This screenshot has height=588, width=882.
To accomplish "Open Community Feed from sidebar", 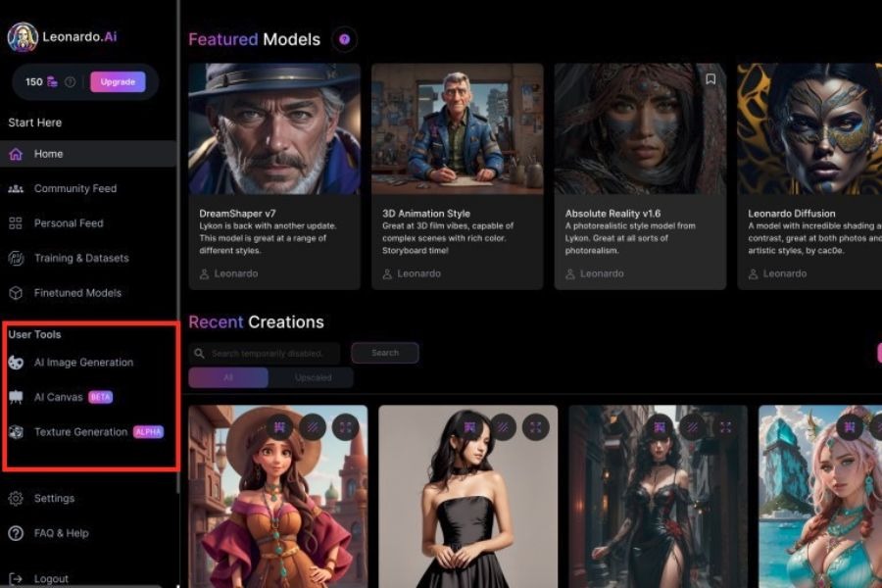I will [x=74, y=188].
